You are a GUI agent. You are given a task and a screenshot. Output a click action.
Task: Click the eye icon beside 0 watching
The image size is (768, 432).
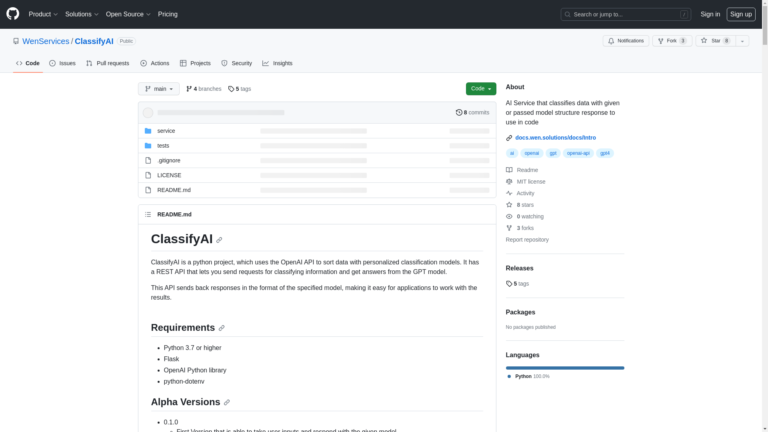pyautogui.click(x=509, y=216)
